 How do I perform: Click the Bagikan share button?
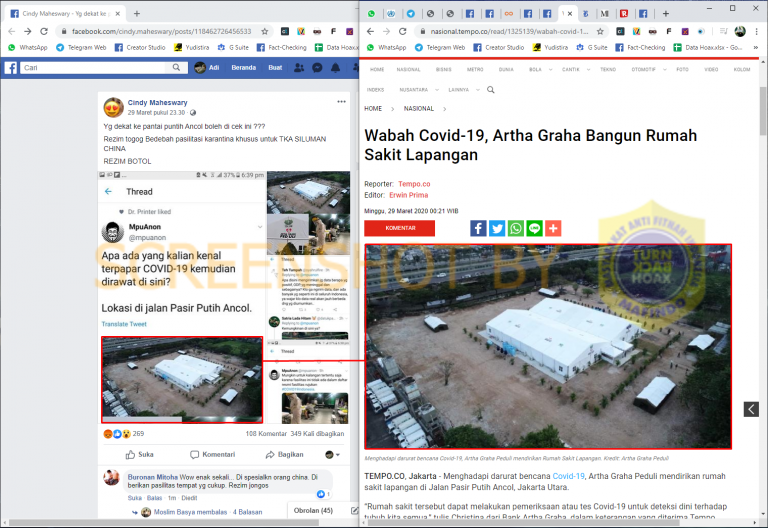285,455
